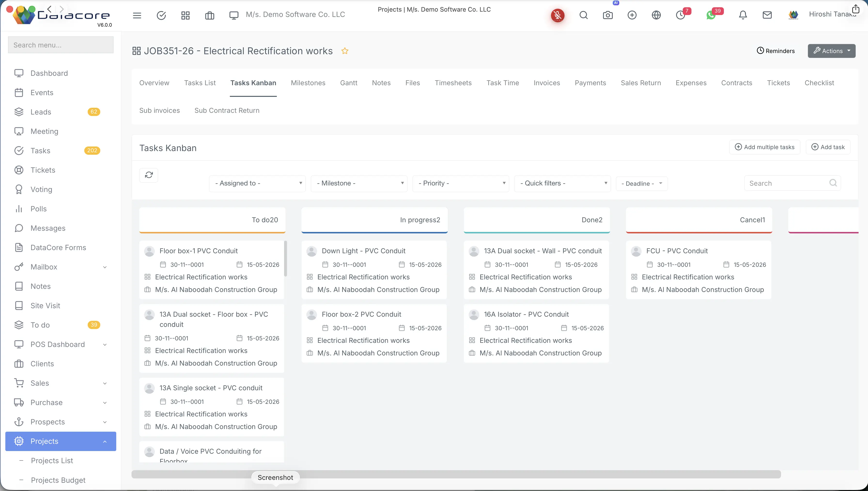This screenshot has width=868, height=491.
Task: Open the FCU - PVC Conduit card
Action: 698,270
